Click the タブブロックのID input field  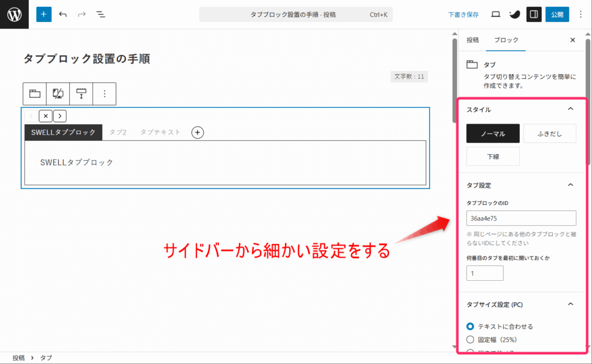521,218
